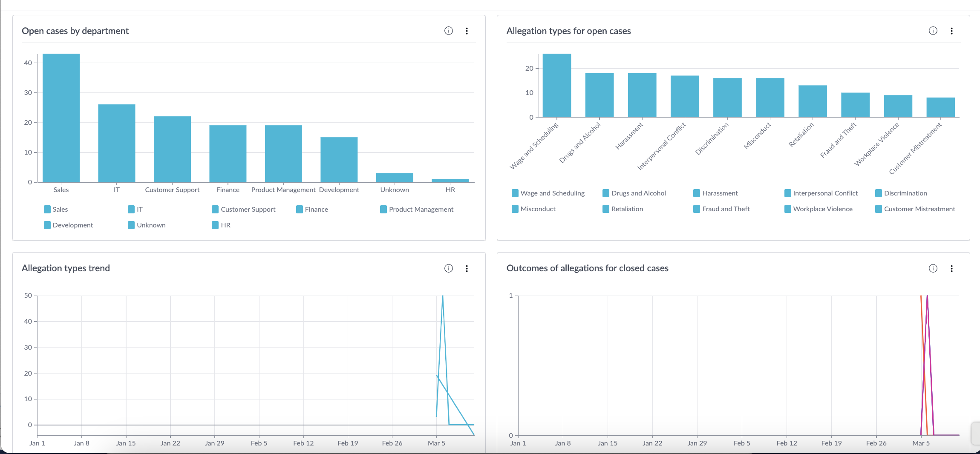
Task: Select the Wage and Scheduling bar
Action: [557, 85]
